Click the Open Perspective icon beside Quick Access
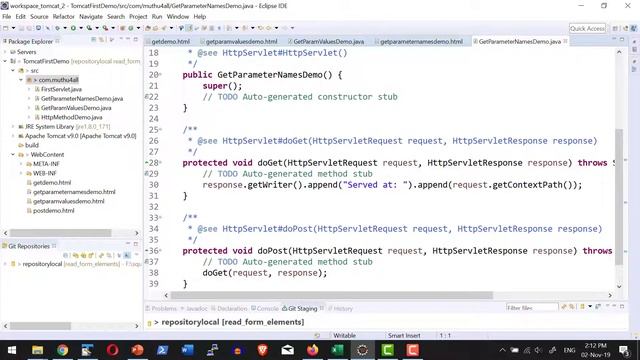Image resolution: width=640 pixels, height=360 pixels. [x=615, y=28]
